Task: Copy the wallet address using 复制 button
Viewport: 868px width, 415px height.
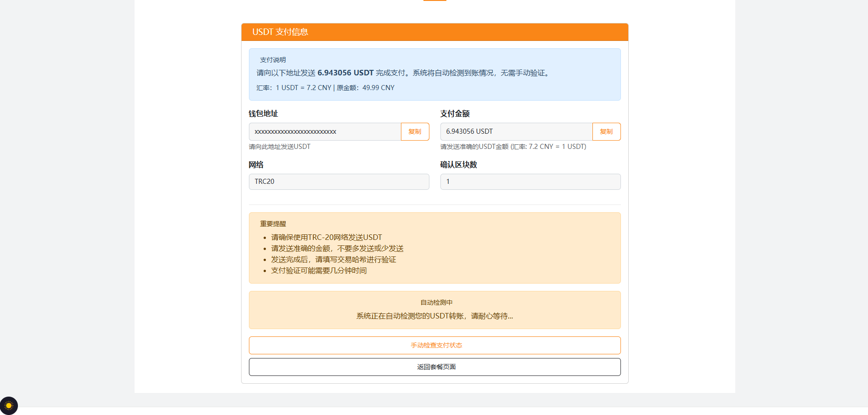Action: 415,131
